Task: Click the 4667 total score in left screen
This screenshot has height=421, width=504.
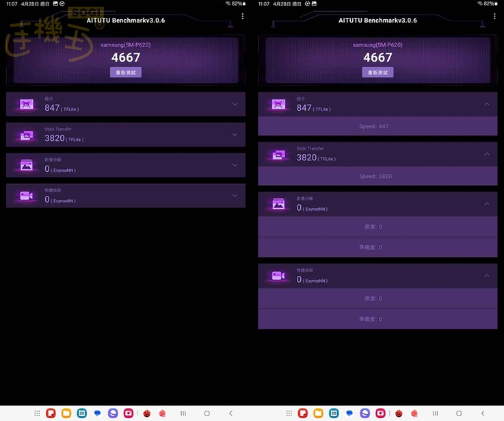Action: (x=126, y=58)
